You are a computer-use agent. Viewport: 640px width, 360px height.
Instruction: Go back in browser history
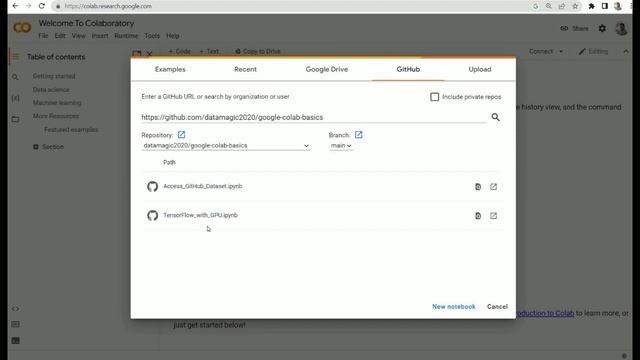[x=15, y=6]
